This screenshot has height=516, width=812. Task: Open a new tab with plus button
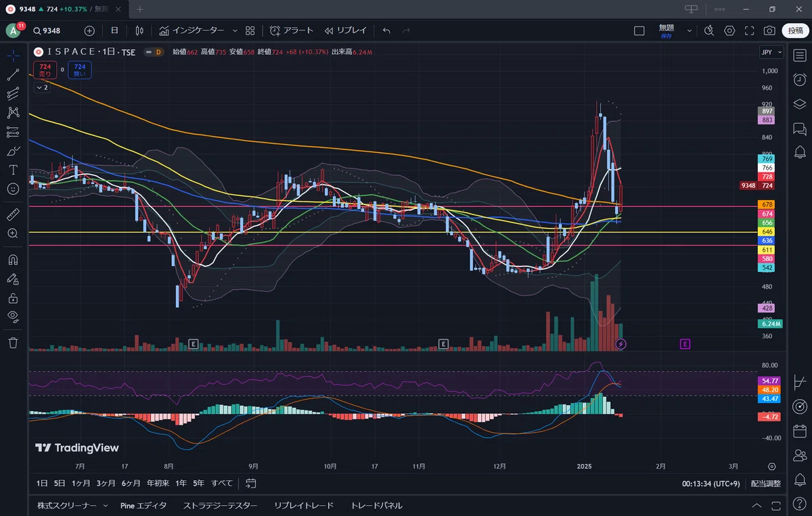(x=140, y=9)
